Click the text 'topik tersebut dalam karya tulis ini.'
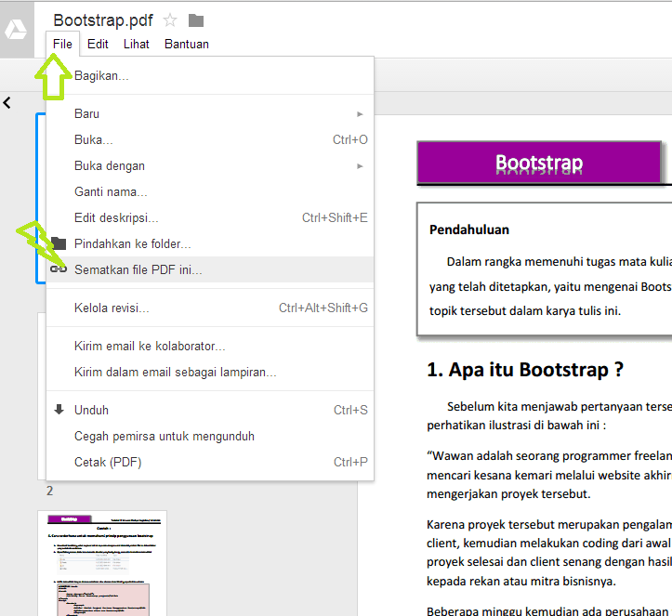Image resolution: width=672 pixels, height=616 pixels. click(525, 310)
